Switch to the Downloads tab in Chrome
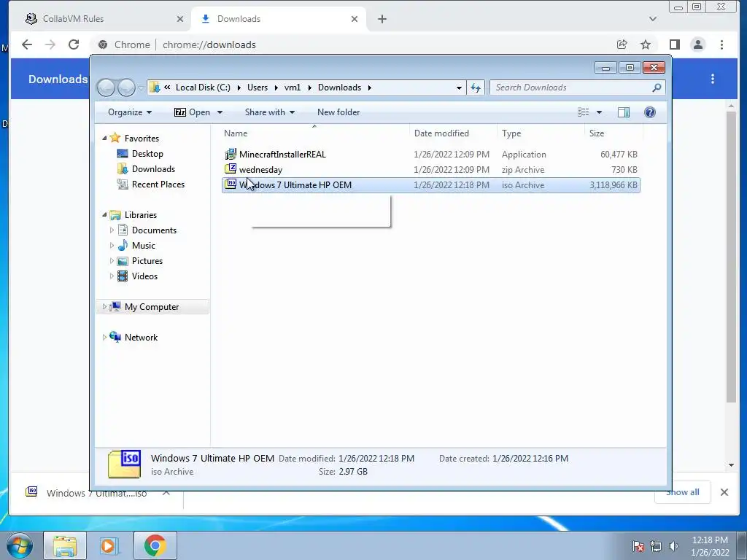The image size is (747, 560). coord(278,19)
